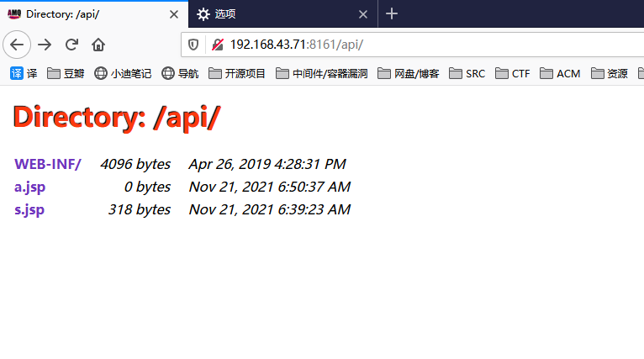
Task: Click the Apr 26, 2019 4:28:31 PM date
Action: pos(267,164)
